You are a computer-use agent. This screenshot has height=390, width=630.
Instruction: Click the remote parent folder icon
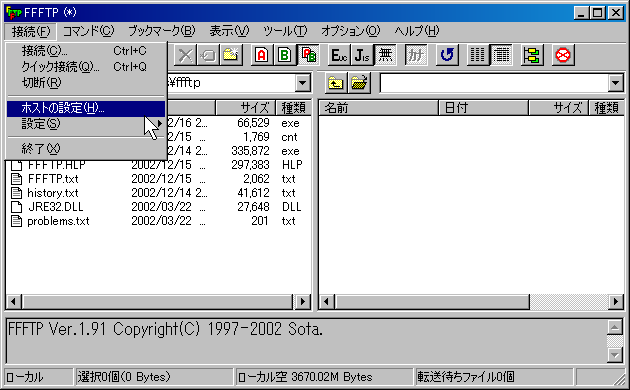[335, 83]
